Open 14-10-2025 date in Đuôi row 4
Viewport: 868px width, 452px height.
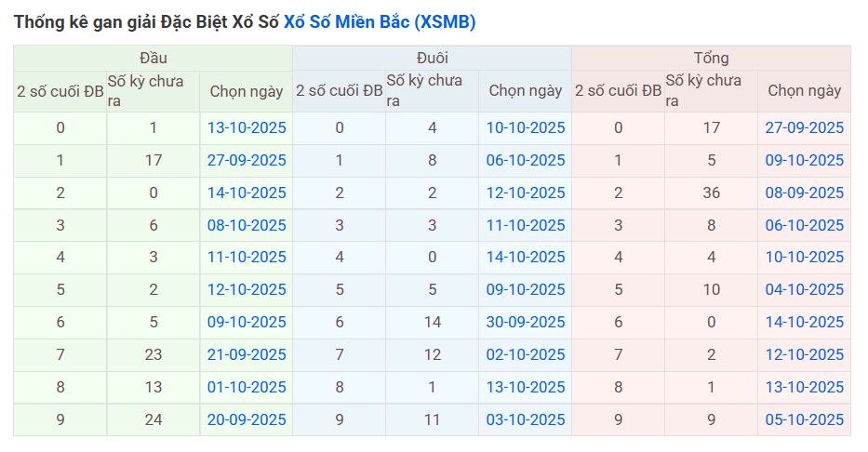pos(526,258)
